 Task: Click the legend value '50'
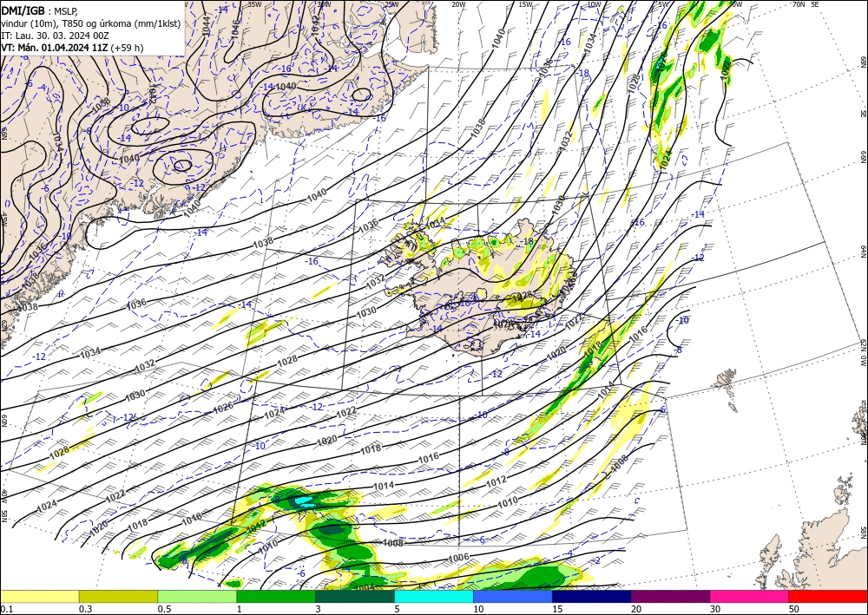coord(794,609)
